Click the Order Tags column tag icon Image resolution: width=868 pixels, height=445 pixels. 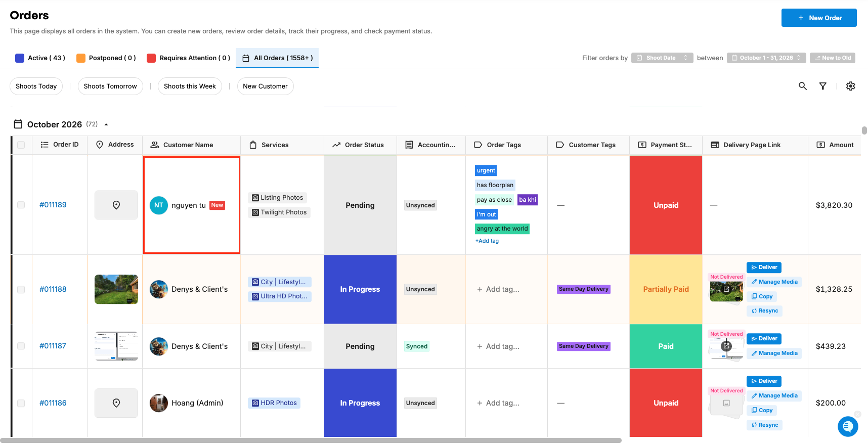[478, 145]
